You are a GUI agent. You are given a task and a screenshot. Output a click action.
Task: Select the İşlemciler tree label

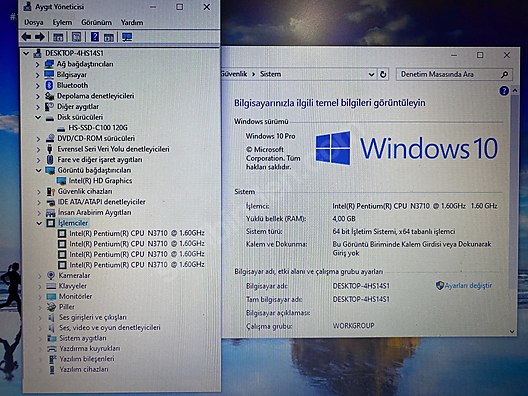tap(73, 223)
